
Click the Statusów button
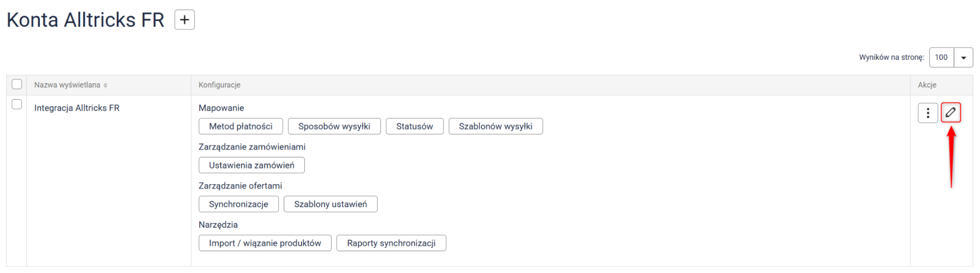pos(414,126)
